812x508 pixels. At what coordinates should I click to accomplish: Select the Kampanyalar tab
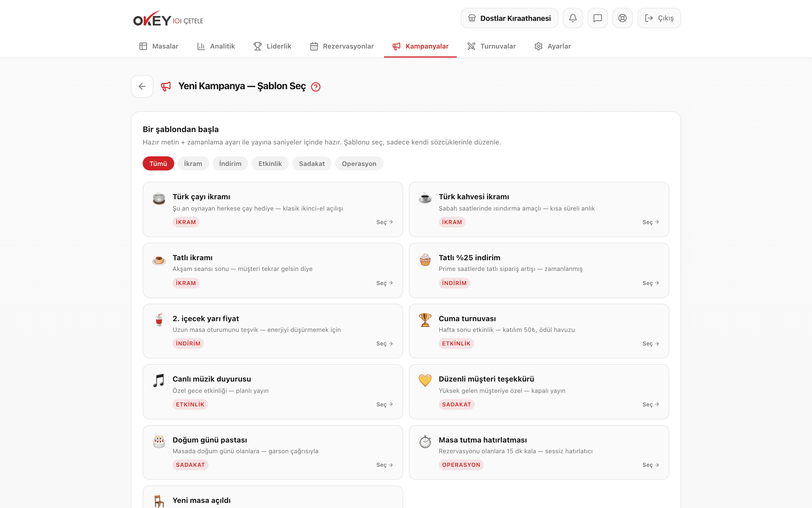tap(420, 46)
